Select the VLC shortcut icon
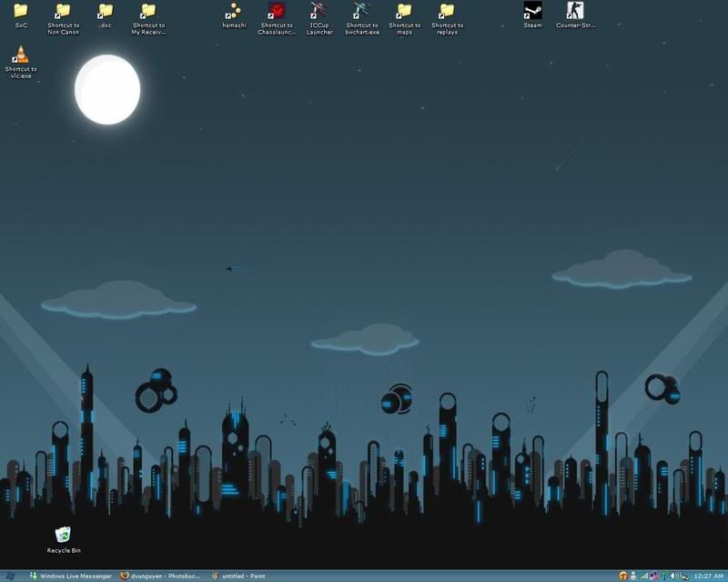Image resolution: width=728 pixels, height=582 pixels. 21,62
